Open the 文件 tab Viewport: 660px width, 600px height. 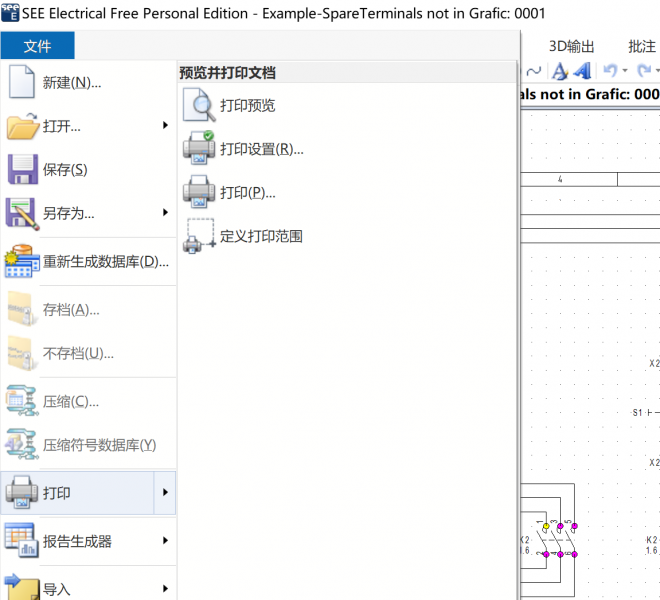tap(37, 45)
